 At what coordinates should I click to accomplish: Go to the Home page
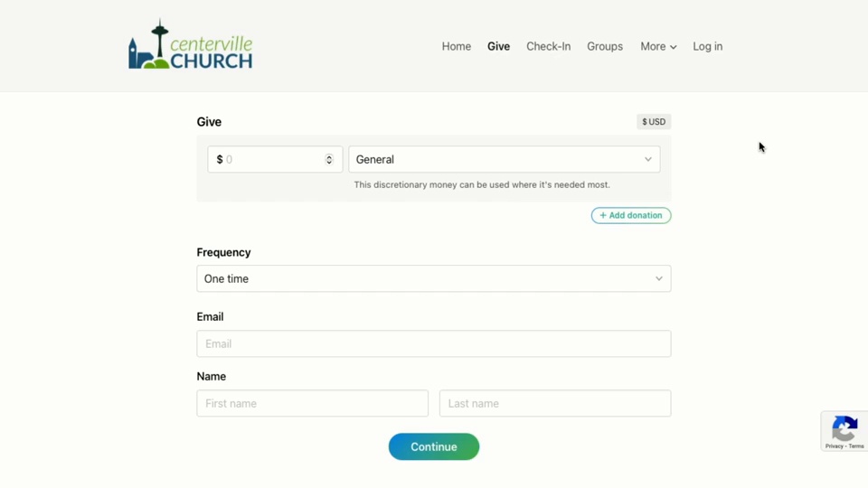click(457, 46)
